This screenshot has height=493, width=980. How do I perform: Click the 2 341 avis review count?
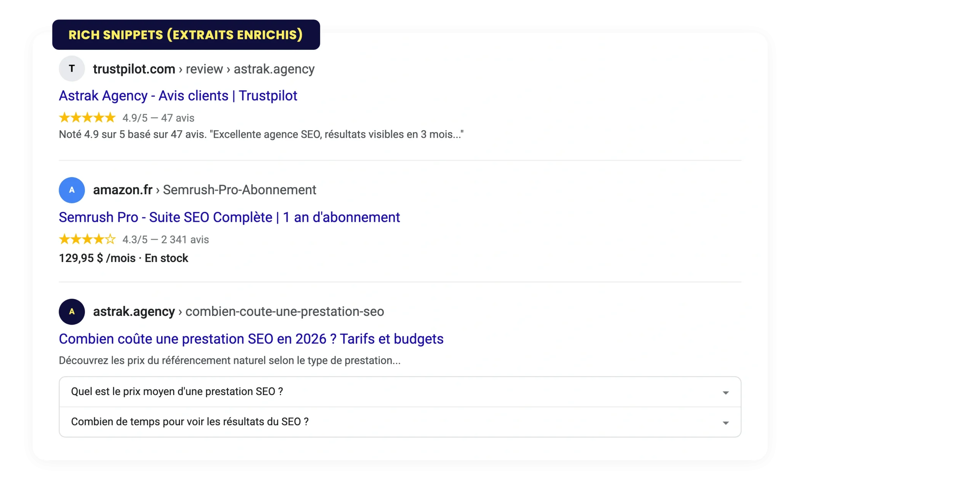tap(185, 240)
